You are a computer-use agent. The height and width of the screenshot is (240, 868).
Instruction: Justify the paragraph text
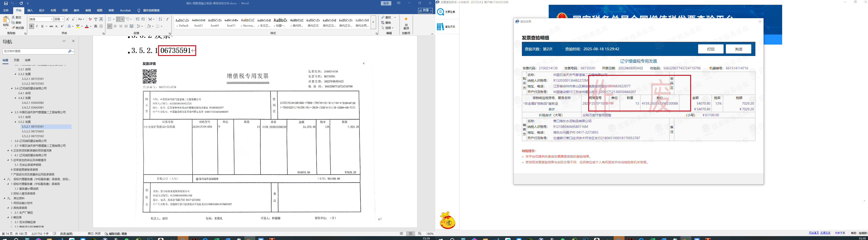[126, 26]
